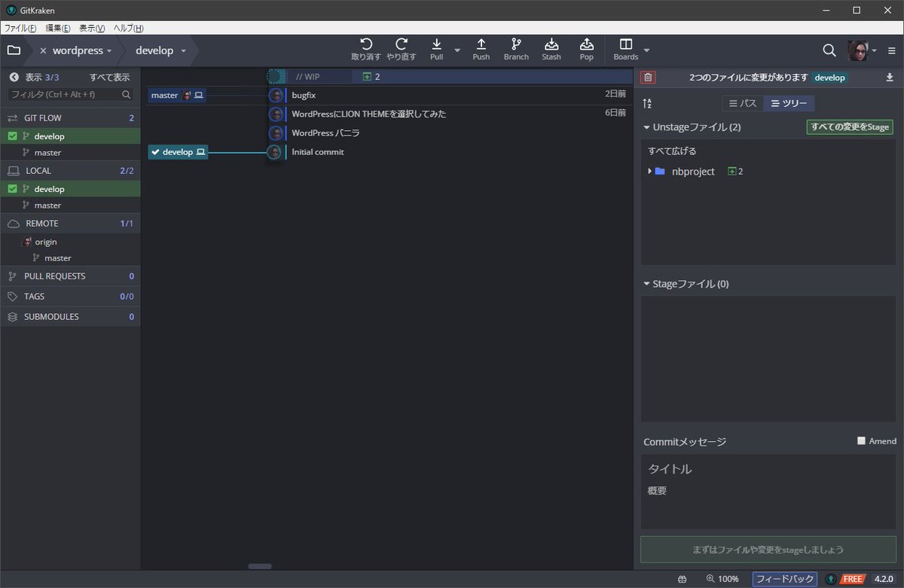The width and height of the screenshot is (904, 588).
Task: Open the 編集 menu
Action: click(x=58, y=28)
